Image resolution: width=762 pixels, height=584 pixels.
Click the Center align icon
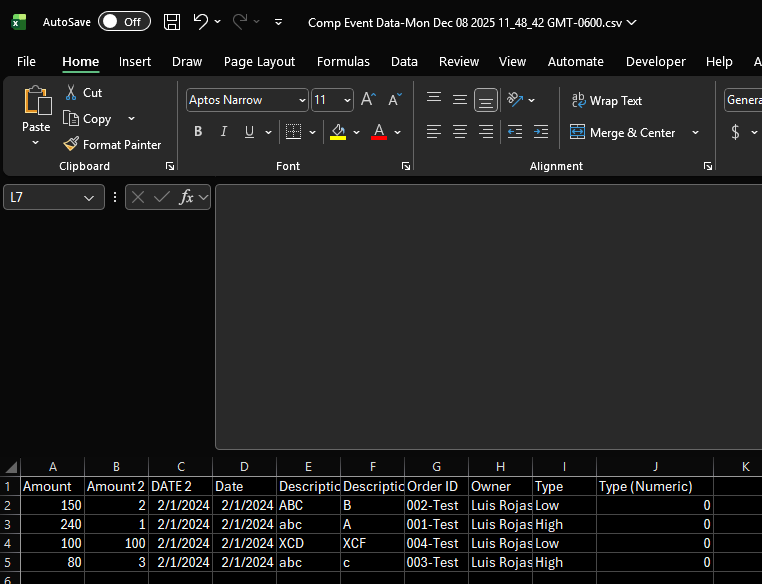pos(460,132)
